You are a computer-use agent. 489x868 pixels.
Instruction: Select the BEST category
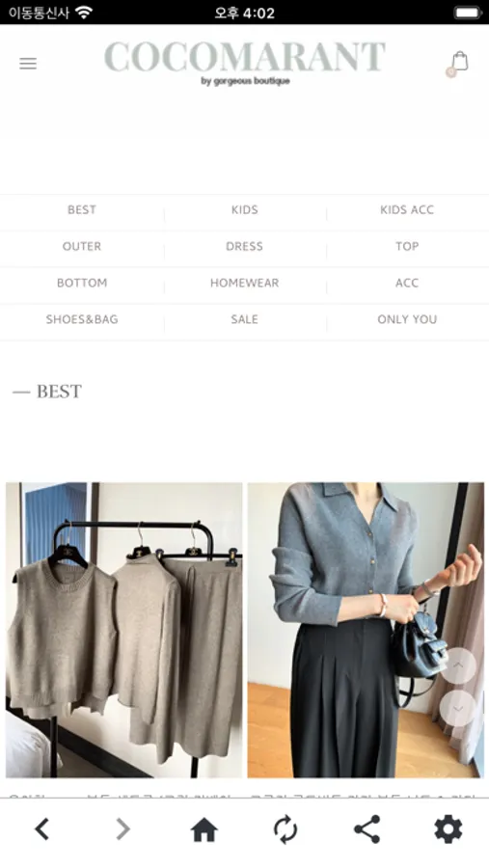(x=81, y=210)
